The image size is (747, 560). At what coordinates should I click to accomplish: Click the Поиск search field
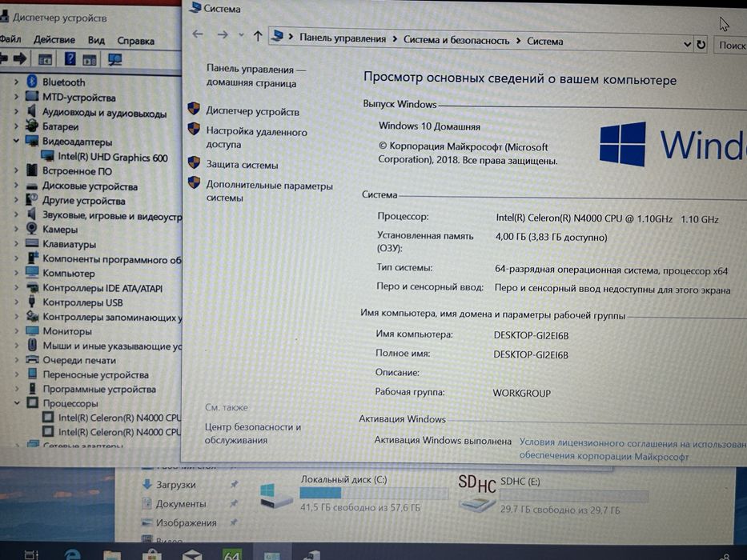click(730, 46)
